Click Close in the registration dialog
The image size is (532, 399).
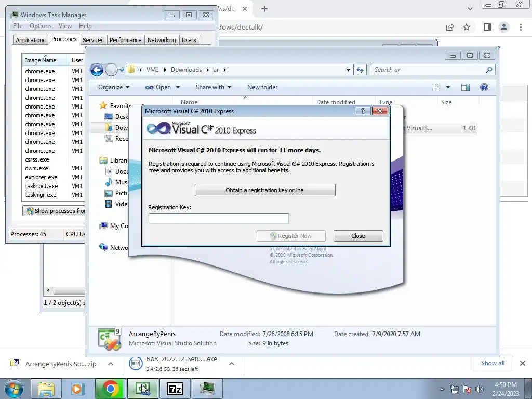tap(358, 236)
